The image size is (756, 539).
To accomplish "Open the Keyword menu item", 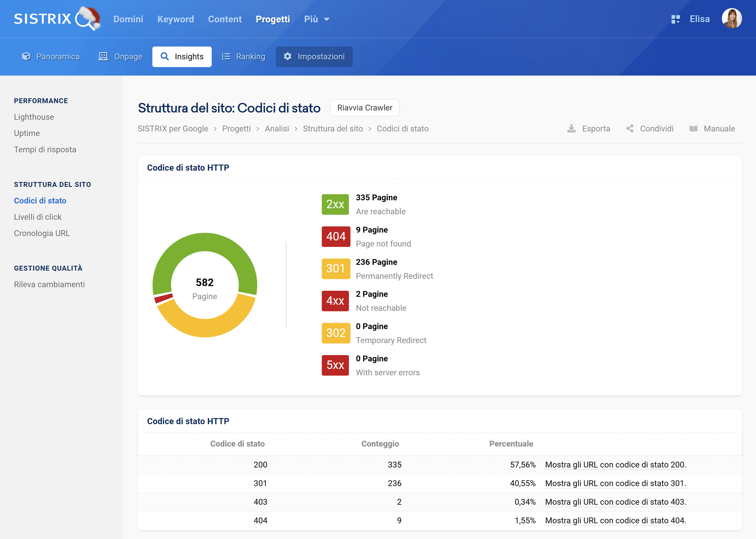I will tap(176, 19).
